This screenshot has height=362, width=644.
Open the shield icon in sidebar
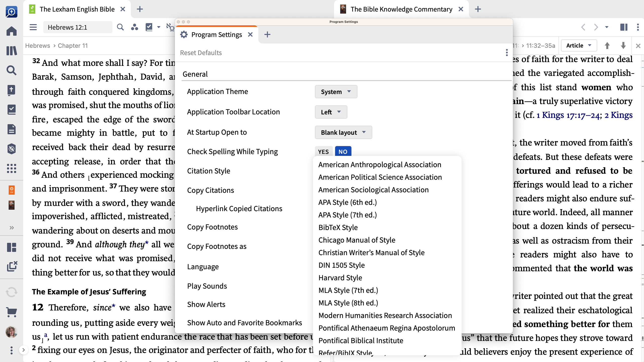[12, 149]
